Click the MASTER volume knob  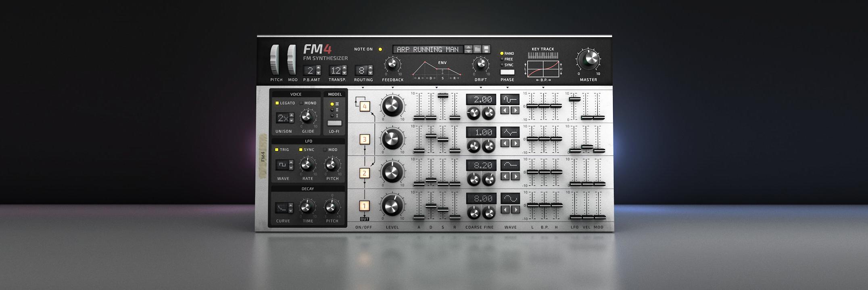588,60
